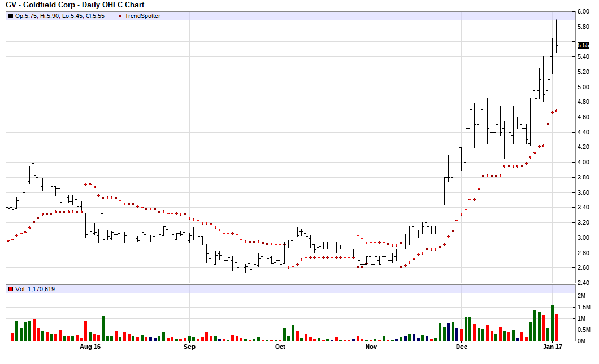Image resolution: width=599 pixels, height=364 pixels.
Task: Click the 3.60 price axis label
Action: click(583, 192)
